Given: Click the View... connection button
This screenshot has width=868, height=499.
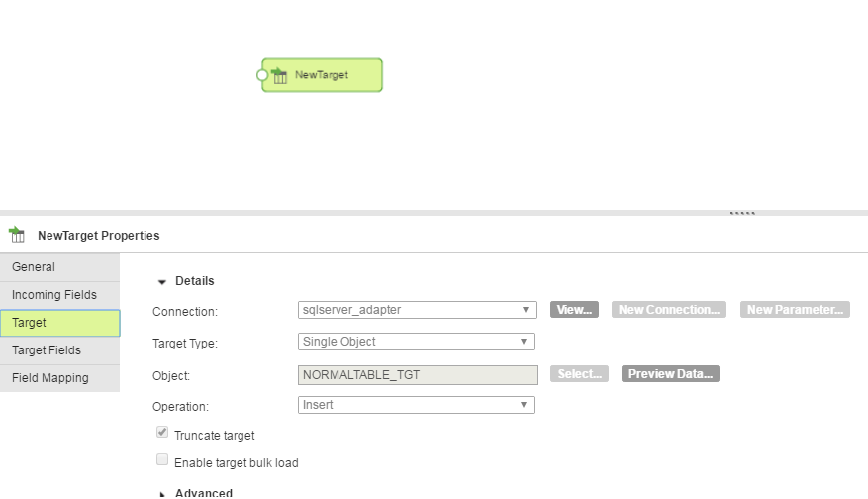Looking at the screenshot, I should 574,310.
